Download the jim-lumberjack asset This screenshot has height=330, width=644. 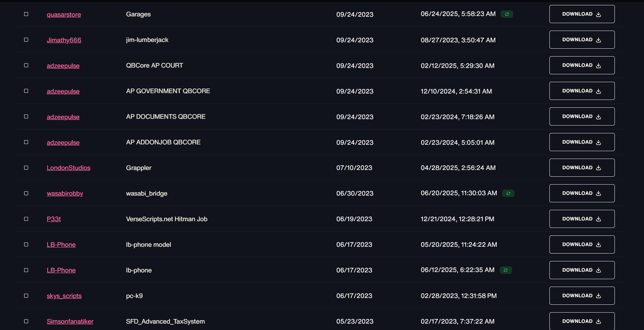click(582, 40)
